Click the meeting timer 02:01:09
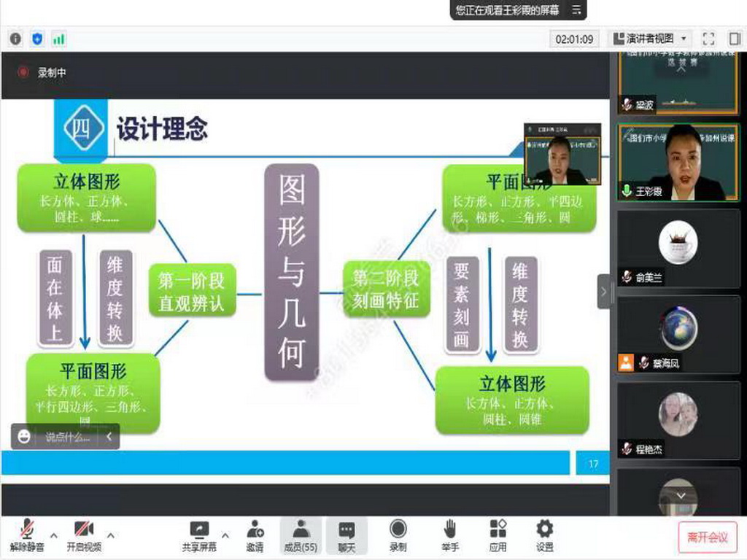Image resolution: width=747 pixels, height=560 pixels. pyautogui.click(x=574, y=39)
